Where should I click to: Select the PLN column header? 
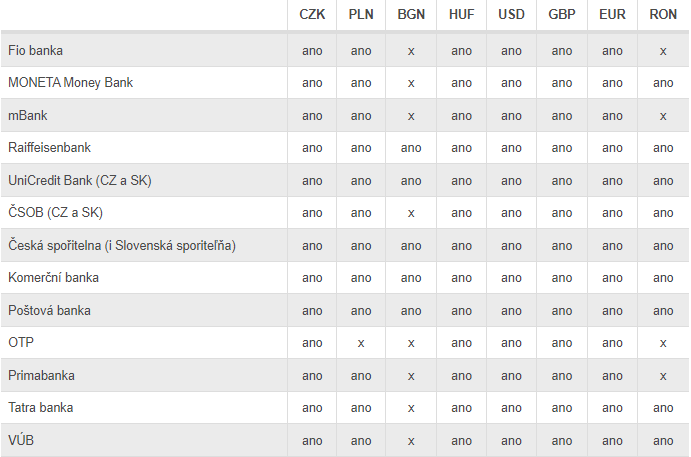(x=361, y=15)
